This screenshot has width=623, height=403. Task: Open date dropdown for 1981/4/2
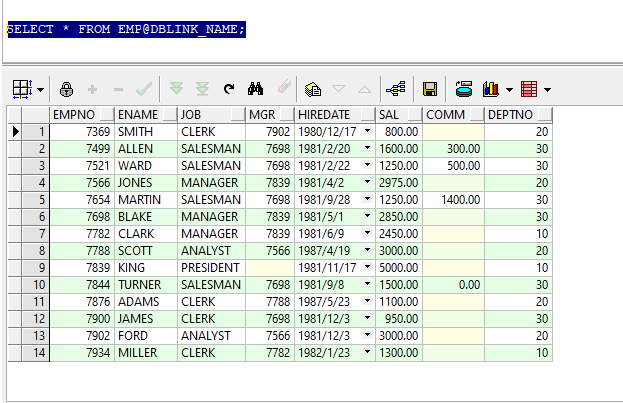point(368,182)
